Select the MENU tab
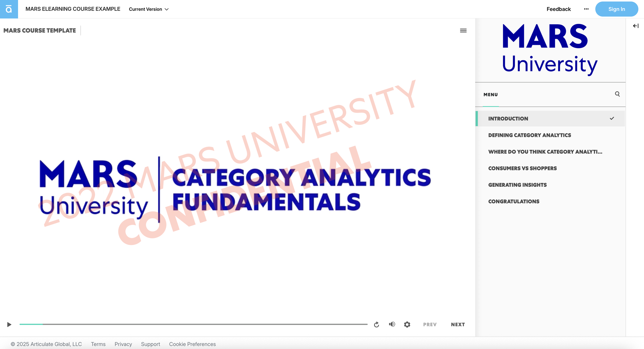 click(490, 95)
